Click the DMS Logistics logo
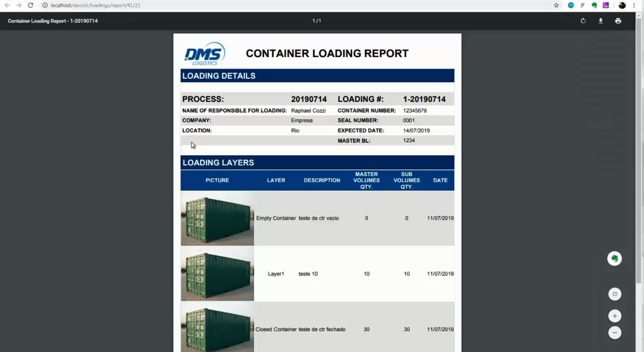This screenshot has height=352, width=644. pyautogui.click(x=205, y=54)
